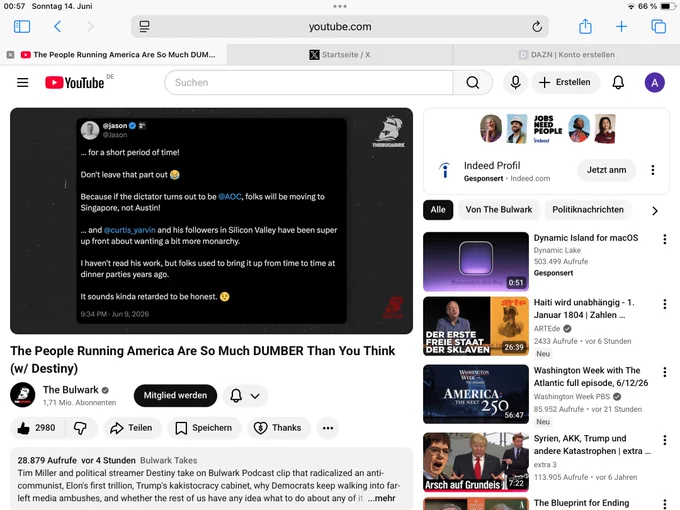
Task: Expand the description with ...mehr
Action: click(x=382, y=498)
